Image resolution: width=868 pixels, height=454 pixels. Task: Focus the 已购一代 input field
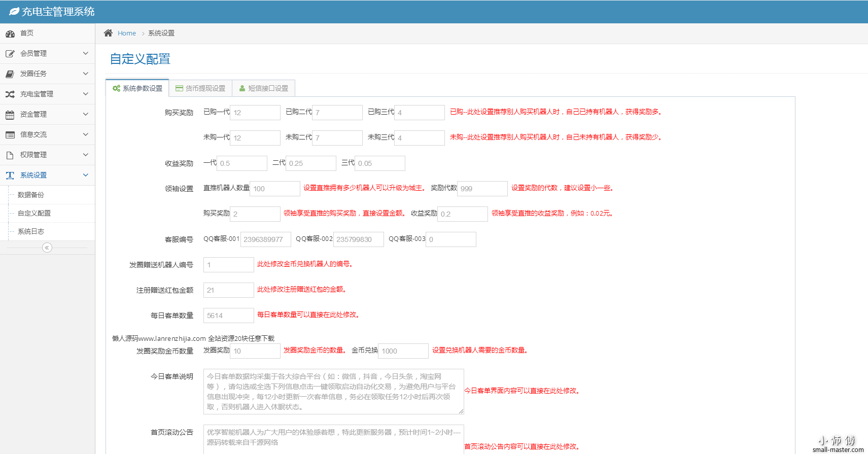[x=255, y=113]
